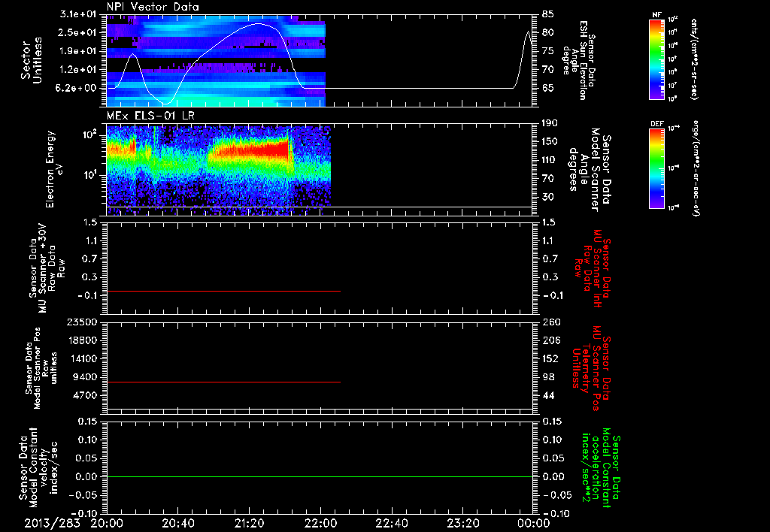Screen dimensions: 770x532
Task: Click the "MU Scanner +30V Raw Data" axis label
Action: pos(47,268)
